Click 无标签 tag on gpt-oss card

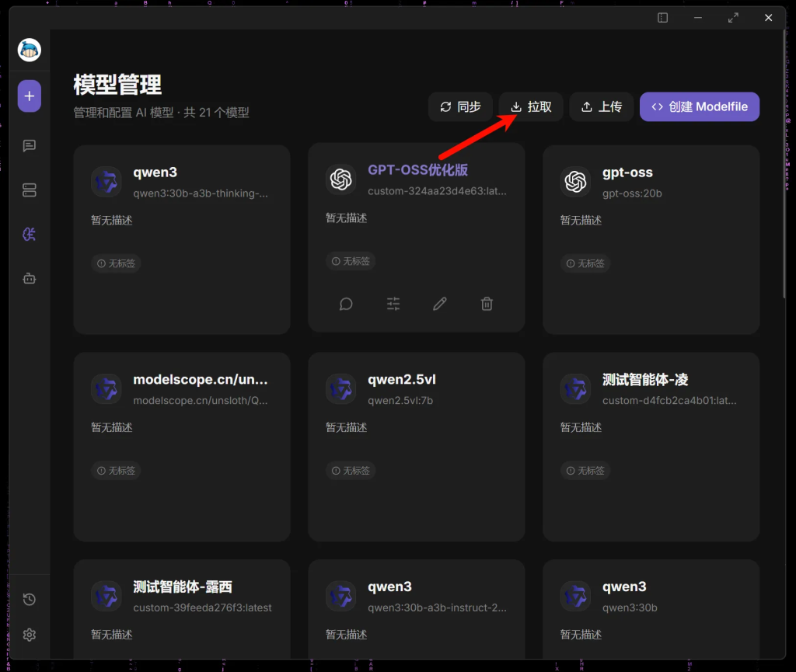(x=585, y=263)
